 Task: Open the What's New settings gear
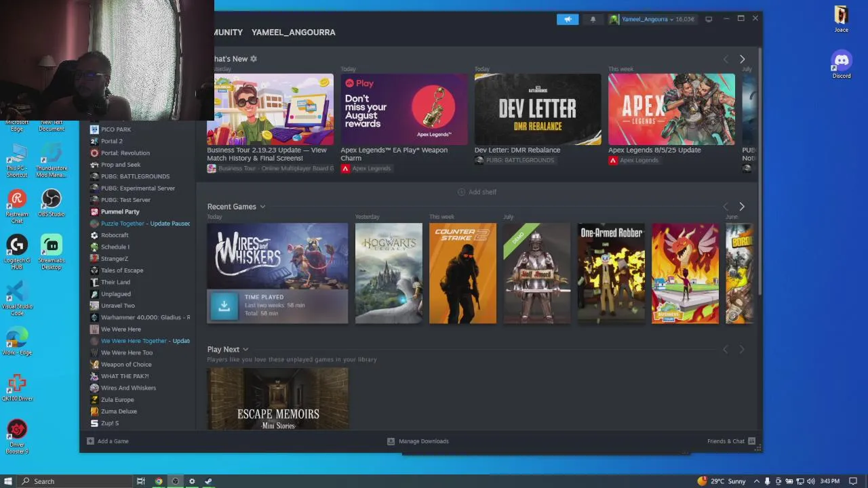254,59
